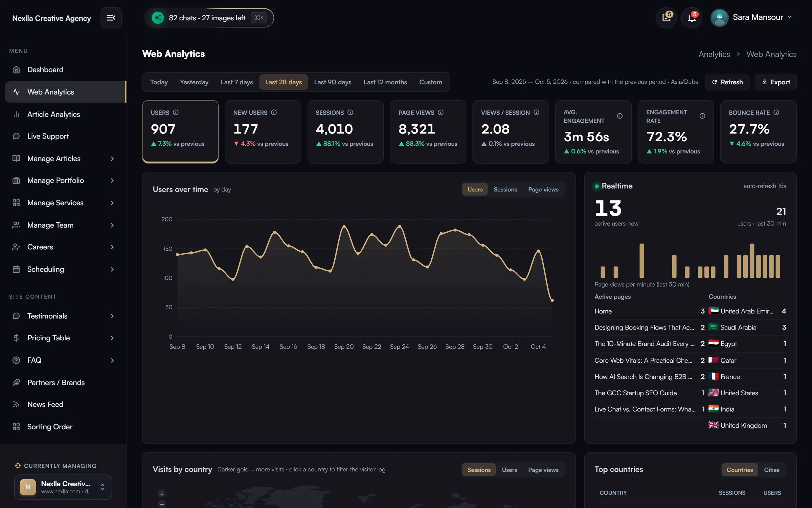The image size is (812, 508).
Task: Switch chart to Users metric
Action: 475,189
